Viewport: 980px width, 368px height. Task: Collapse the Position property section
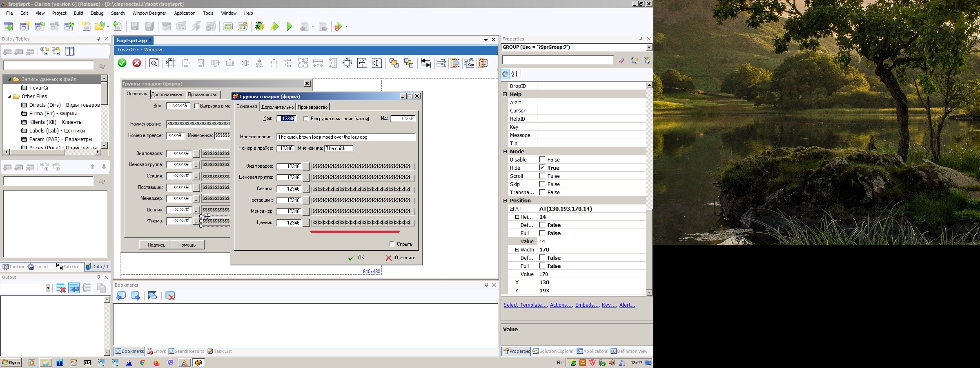point(505,201)
